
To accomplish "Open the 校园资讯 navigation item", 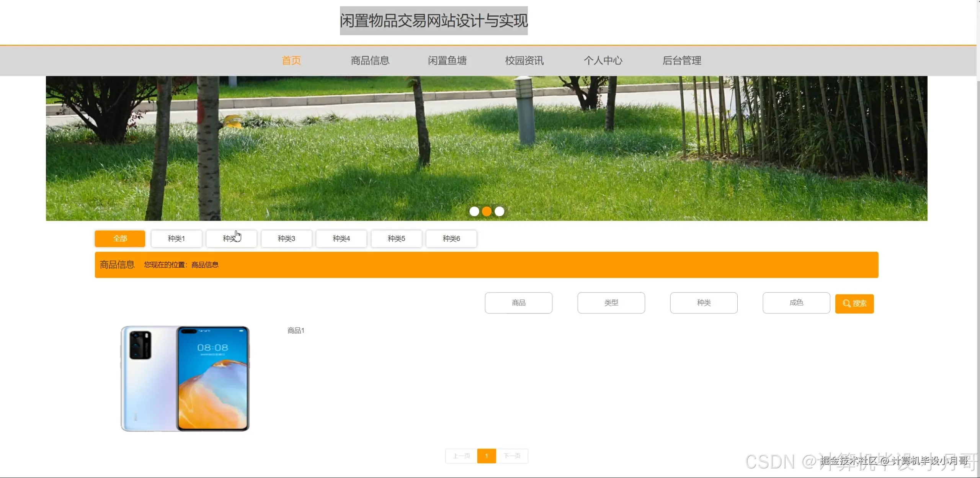I will 524,61.
